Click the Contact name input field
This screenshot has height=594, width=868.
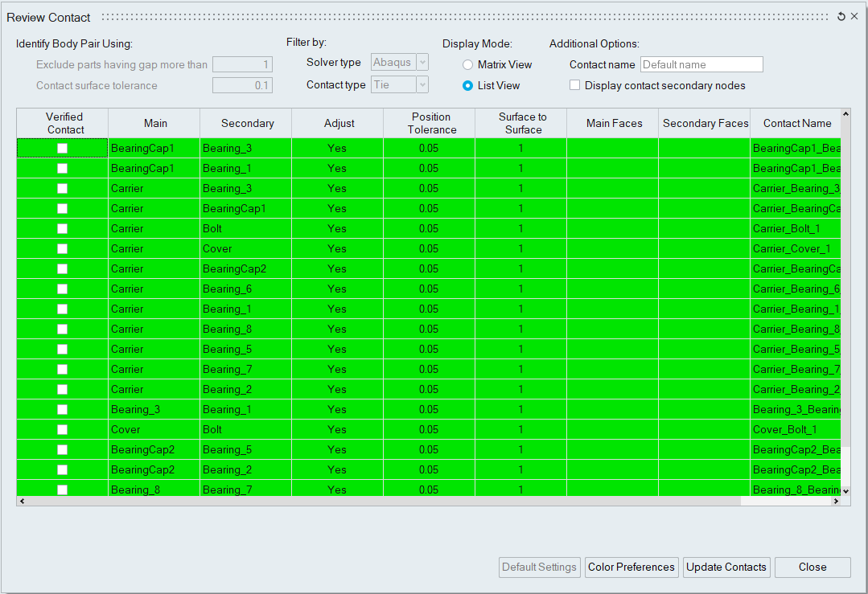tap(701, 65)
